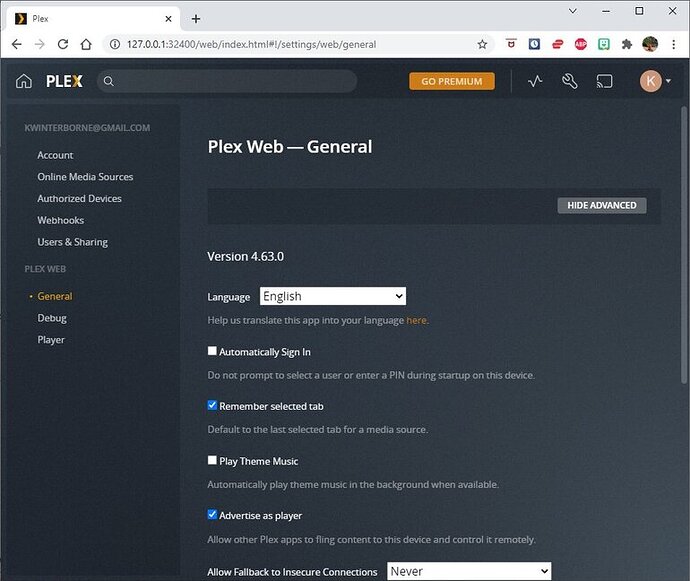Click HIDE ADVANCED button

coord(602,205)
